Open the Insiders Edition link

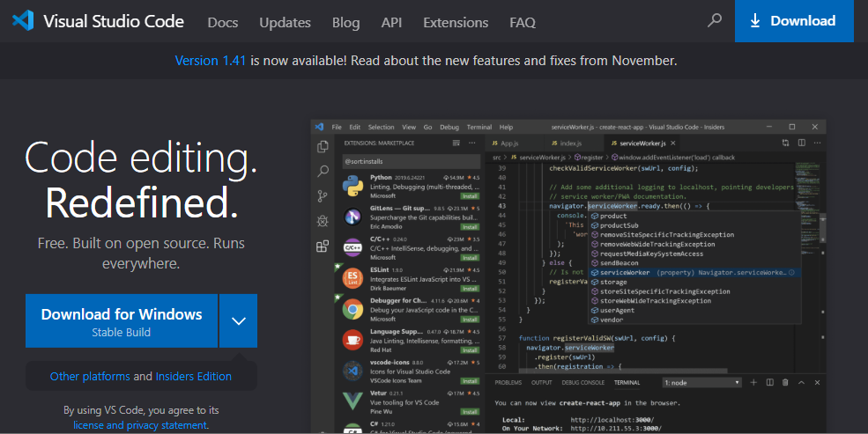pyautogui.click(x=194, y=376)
